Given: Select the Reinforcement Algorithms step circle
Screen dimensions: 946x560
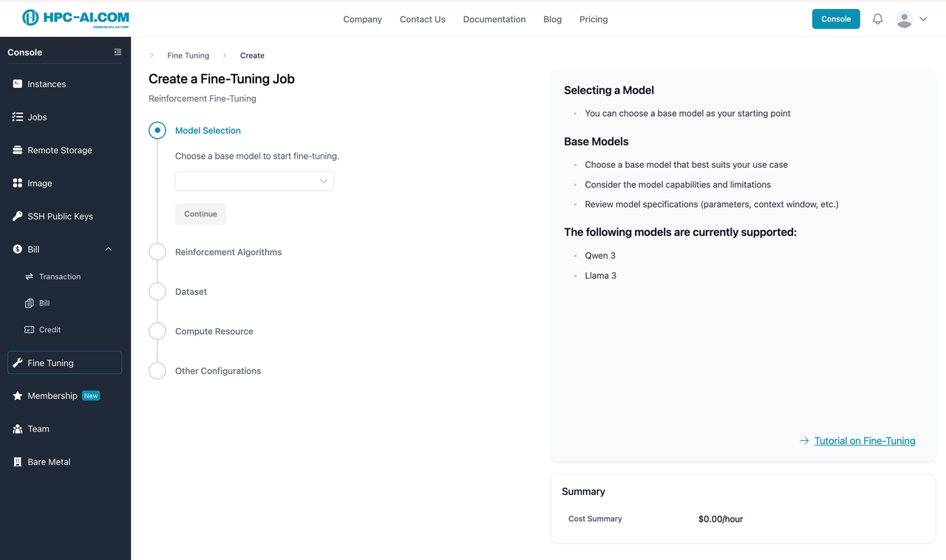Looking at the screenshot, I should (157, 252).
